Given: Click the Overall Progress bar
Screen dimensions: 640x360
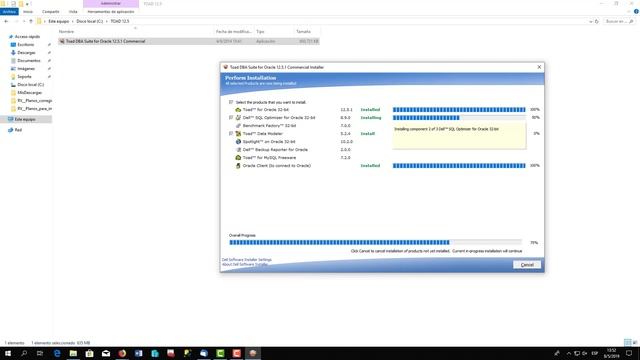Looking at the screenshot, I should pyautogui.click(x=375, y=242).
